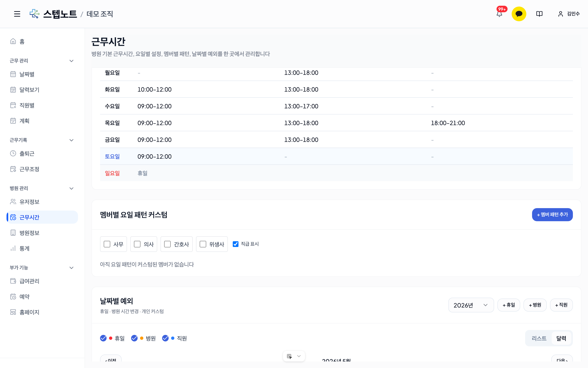Uncheck the 직급 표시 checkbox
588x368 pixels.
235,244
